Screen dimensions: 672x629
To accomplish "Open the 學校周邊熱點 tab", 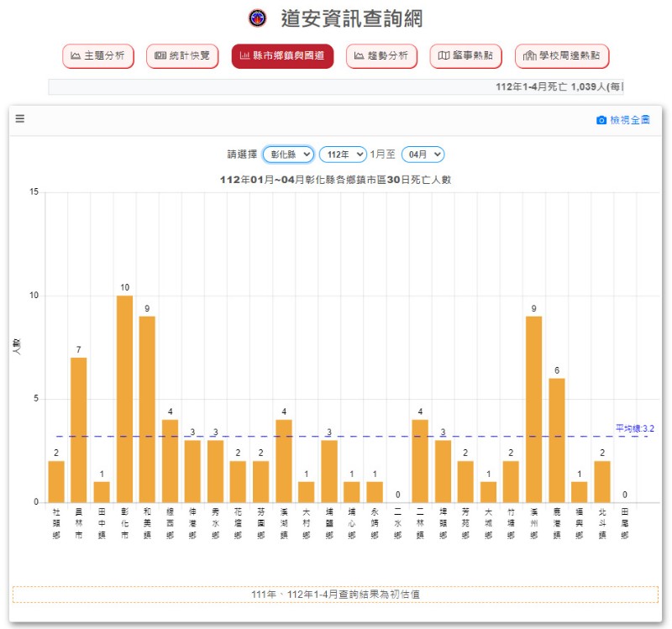I will (561, 56).
